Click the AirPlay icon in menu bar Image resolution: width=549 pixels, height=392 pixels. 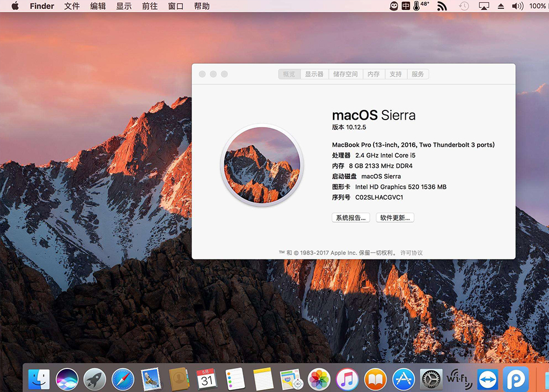tap(484, 6)
